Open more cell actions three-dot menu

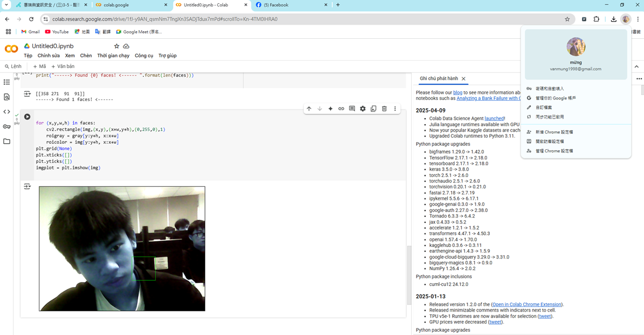pos(395,109)
